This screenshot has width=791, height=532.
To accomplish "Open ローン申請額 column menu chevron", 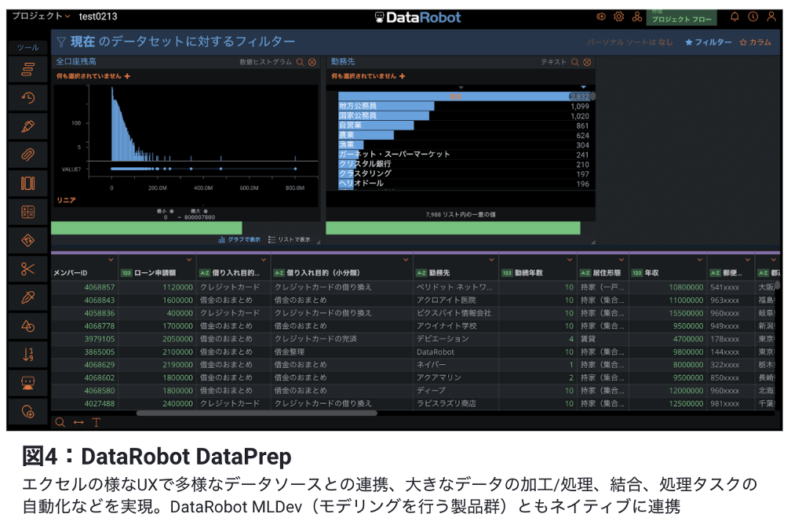I will pos(188,261).
